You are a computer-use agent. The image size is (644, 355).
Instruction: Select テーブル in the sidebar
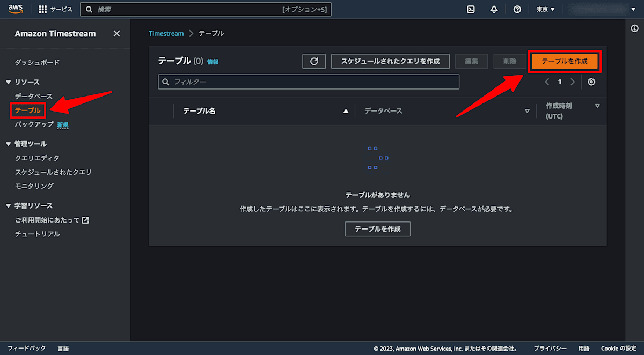[27, 110]
